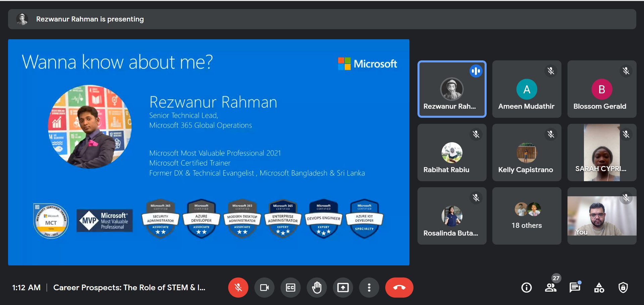Unmute the microphone in the call bar

(x=238, y=288)
